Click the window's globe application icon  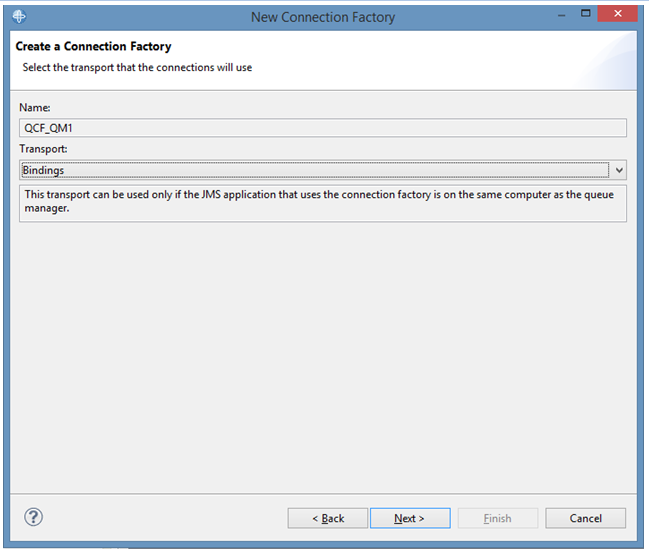point(19,17)
